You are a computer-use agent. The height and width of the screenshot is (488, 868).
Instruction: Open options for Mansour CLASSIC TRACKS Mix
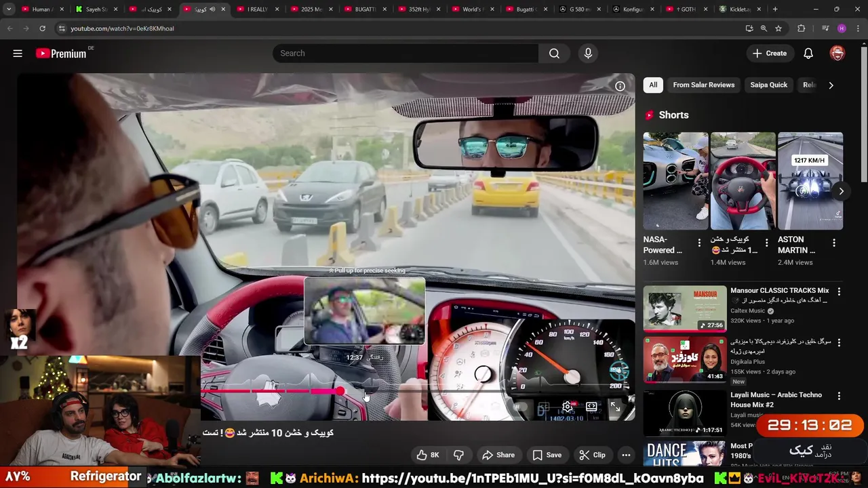[x=839, y=291]
